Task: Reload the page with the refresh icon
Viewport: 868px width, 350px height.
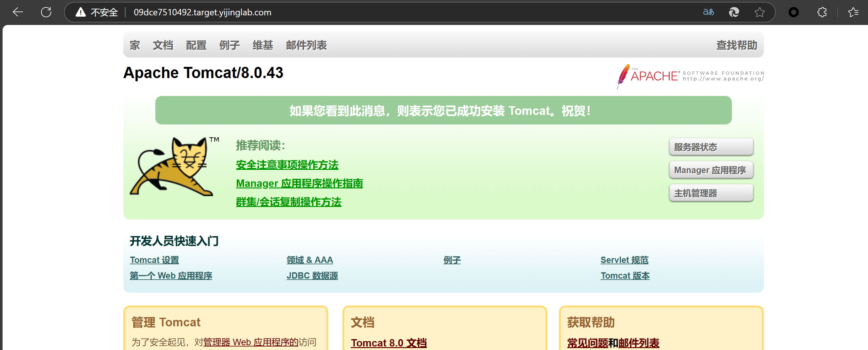Action: (x=46, y=12)
